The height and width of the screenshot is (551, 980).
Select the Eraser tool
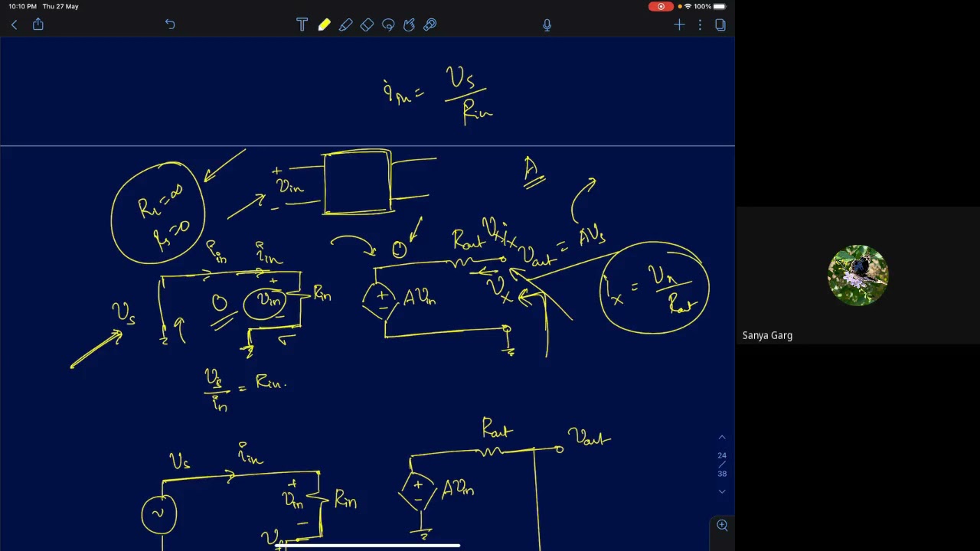[x=367, y=24]
